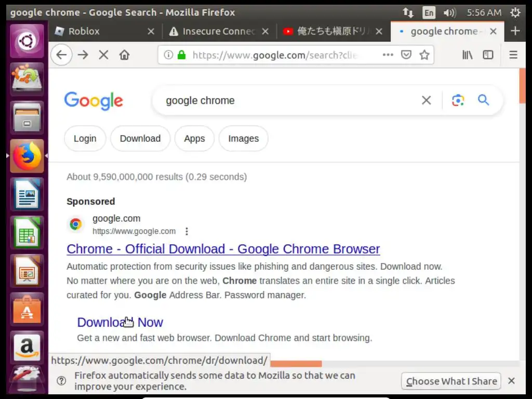
Task: Open Chrome - Official Download result link
Action: (223, 249)
